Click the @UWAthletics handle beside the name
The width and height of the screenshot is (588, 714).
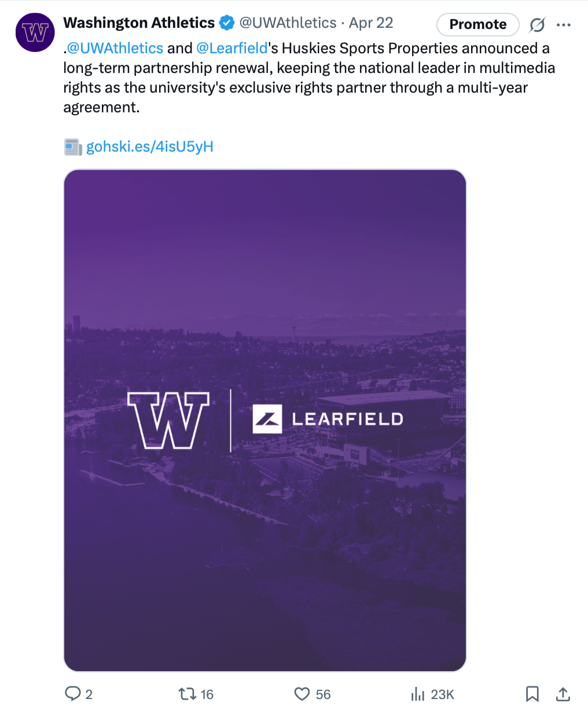click(x=288, y=23)
